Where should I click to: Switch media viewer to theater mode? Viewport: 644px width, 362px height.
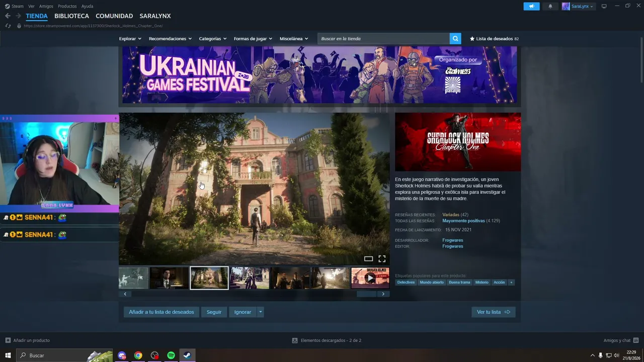click(368, 259)
